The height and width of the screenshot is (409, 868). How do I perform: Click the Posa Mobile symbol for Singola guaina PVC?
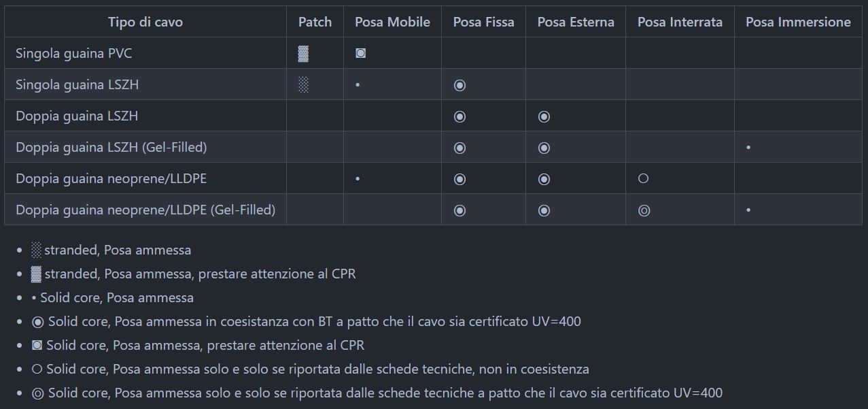tap(360, 53)
